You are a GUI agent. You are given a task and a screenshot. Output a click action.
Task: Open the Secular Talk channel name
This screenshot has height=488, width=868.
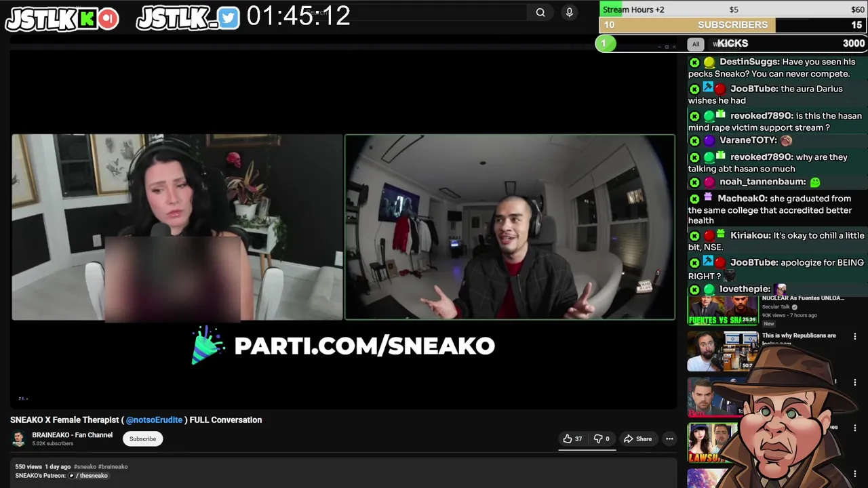pos(776,307)
